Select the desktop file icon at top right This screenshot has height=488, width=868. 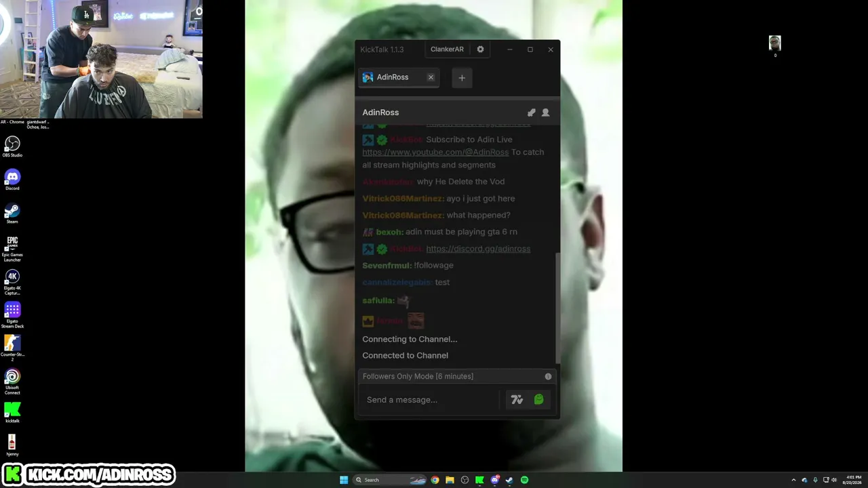pyautogui.click(x=775, y=46)
